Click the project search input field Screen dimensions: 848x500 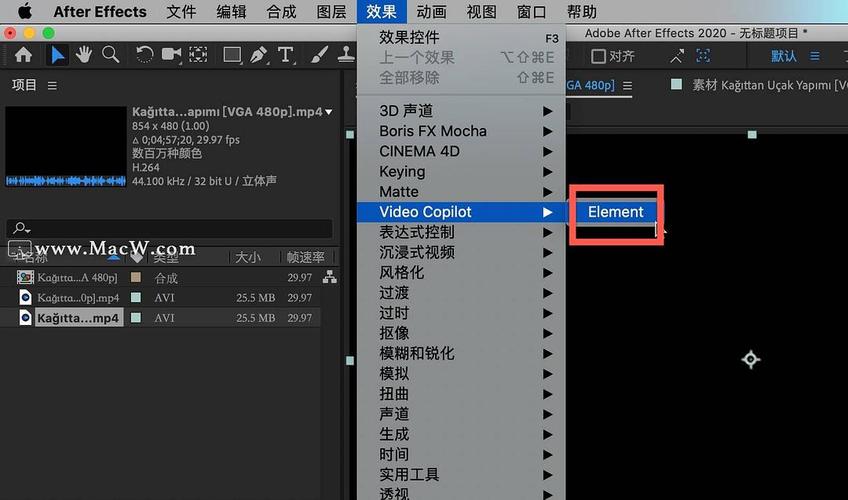click(x=169, y=228)
